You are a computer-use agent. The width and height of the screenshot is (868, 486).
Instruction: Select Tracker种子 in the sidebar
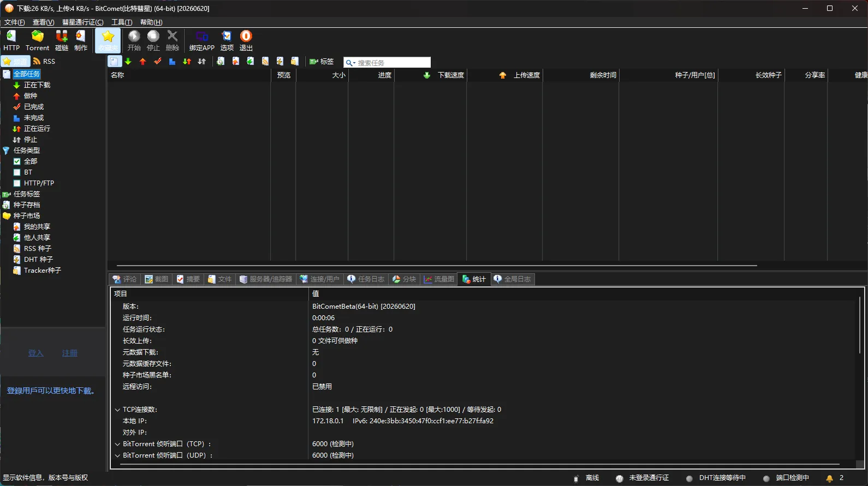click(43, 271)
